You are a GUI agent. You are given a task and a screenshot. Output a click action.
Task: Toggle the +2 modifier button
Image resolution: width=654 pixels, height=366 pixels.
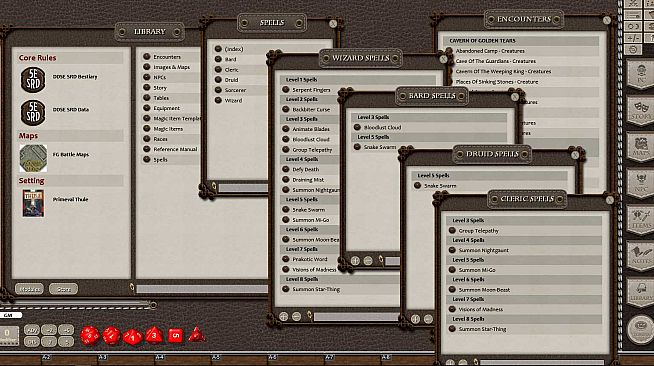(49, 330)
